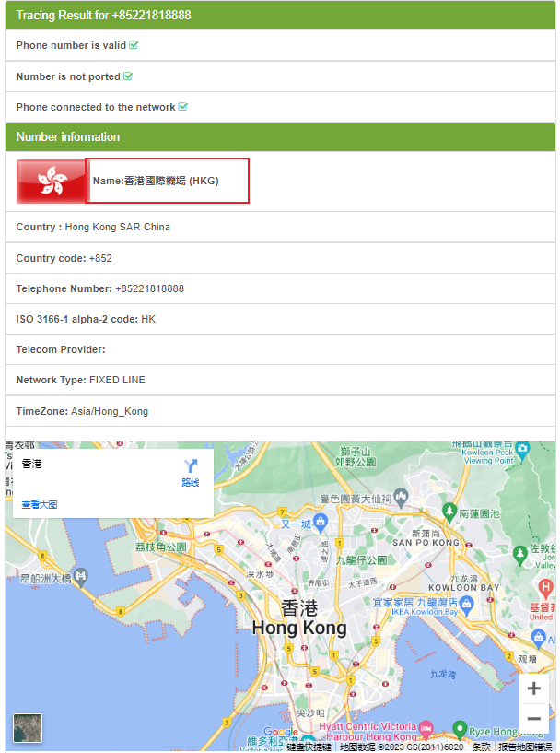Click checkmark beside Phone connected to the network

[x=183, y=107]
